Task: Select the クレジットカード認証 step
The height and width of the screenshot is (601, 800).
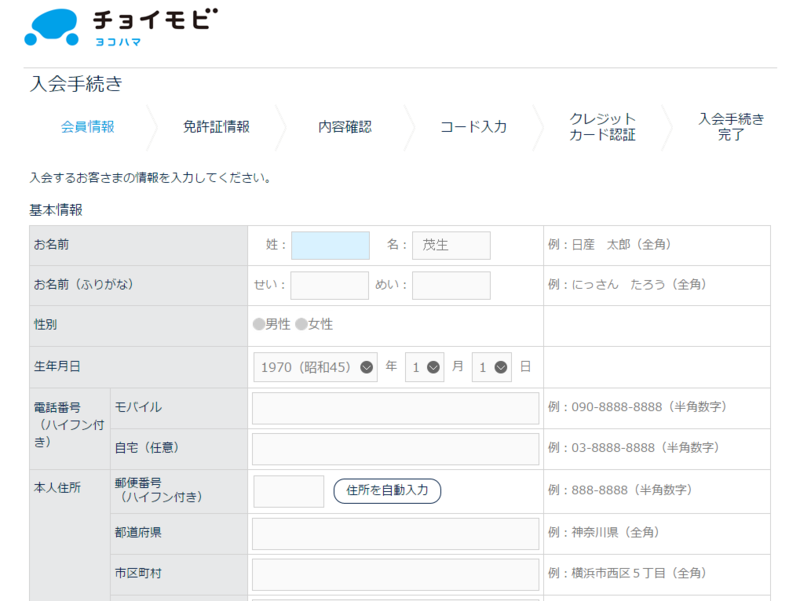Action: point(601,128)
